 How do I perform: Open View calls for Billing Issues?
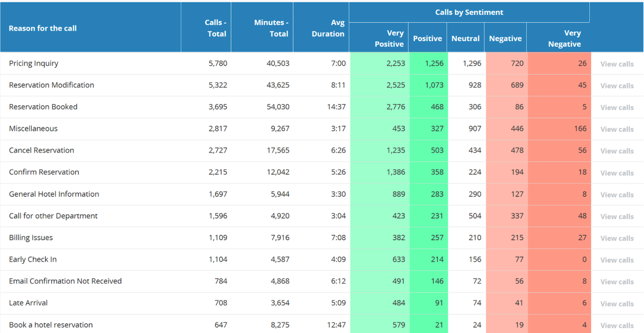coord(617,238)
